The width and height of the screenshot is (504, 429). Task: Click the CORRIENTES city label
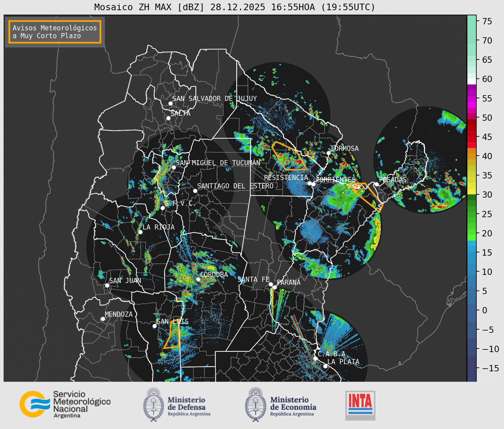tap(336, 180)
